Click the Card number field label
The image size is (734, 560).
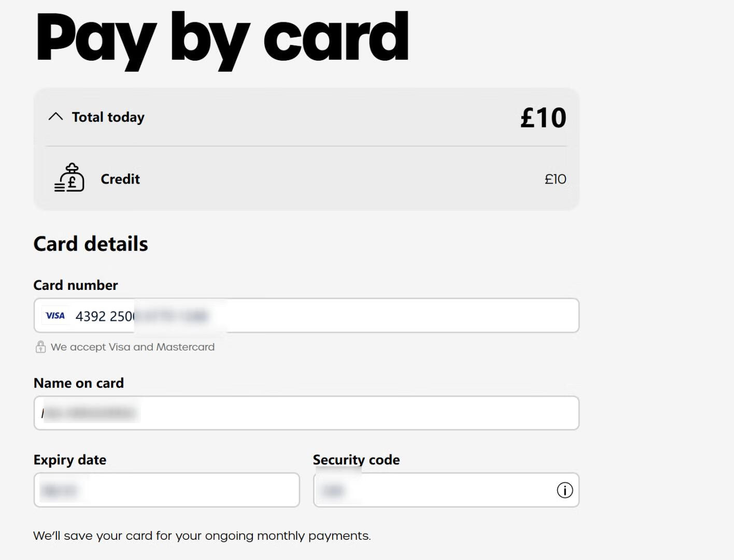(76, 285)
